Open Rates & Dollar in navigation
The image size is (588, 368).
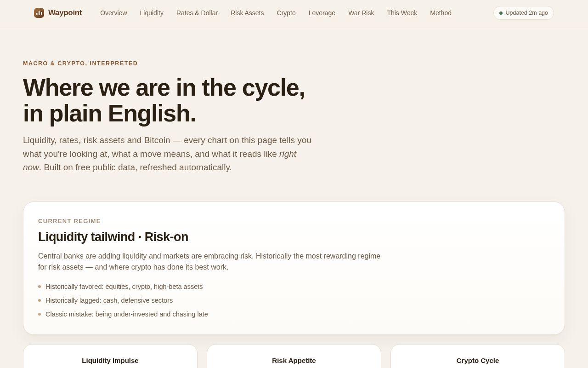tap(197, 13)
